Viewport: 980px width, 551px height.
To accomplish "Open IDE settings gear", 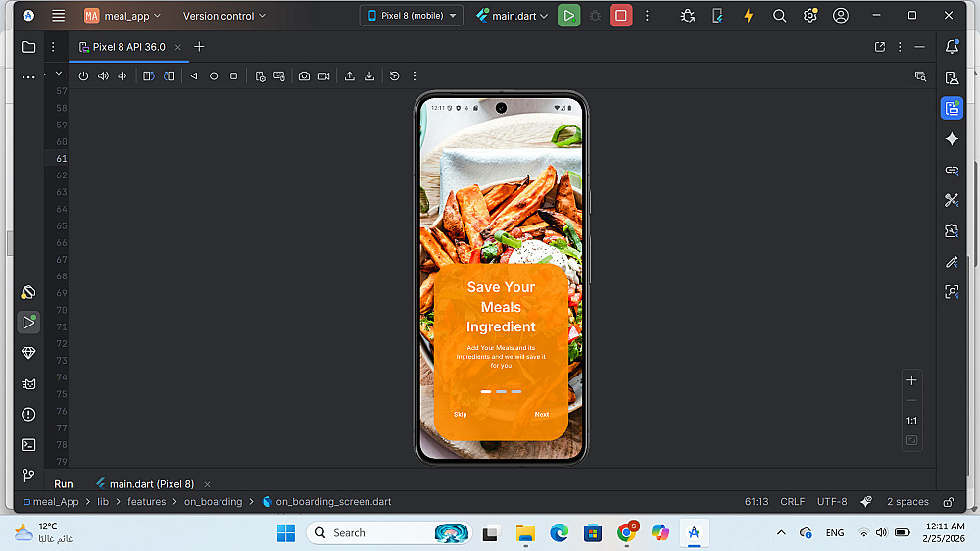I will (810, 16).
